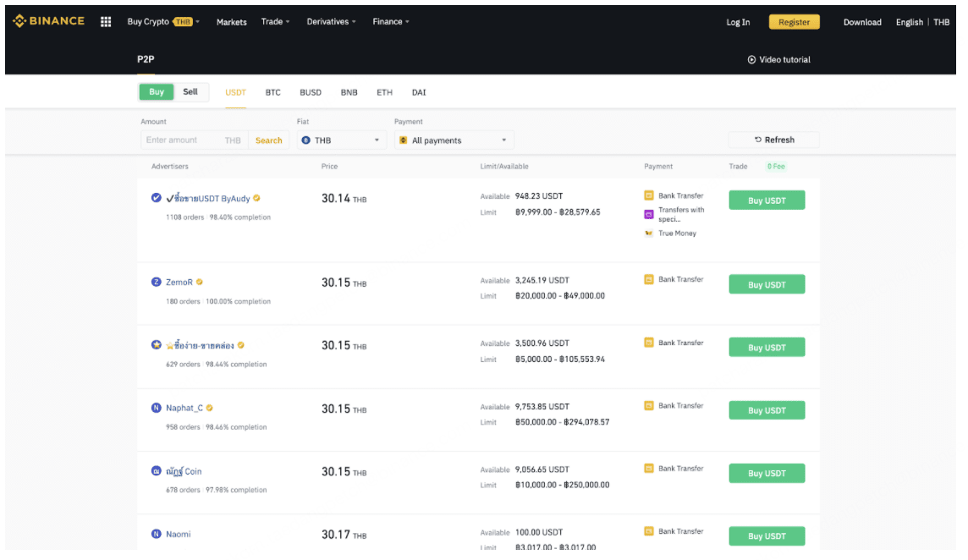
Task: Click the 0 Fee badge
Action: [x=776, y=166]
